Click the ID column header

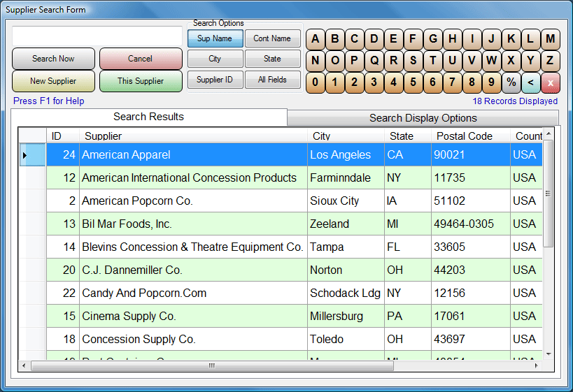63,136
